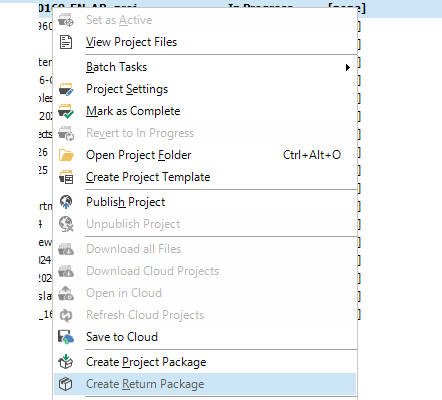Click the Unpublish Project globe icon
The width and height of the screenshot is (442, 400).
[x=66, y=224]
